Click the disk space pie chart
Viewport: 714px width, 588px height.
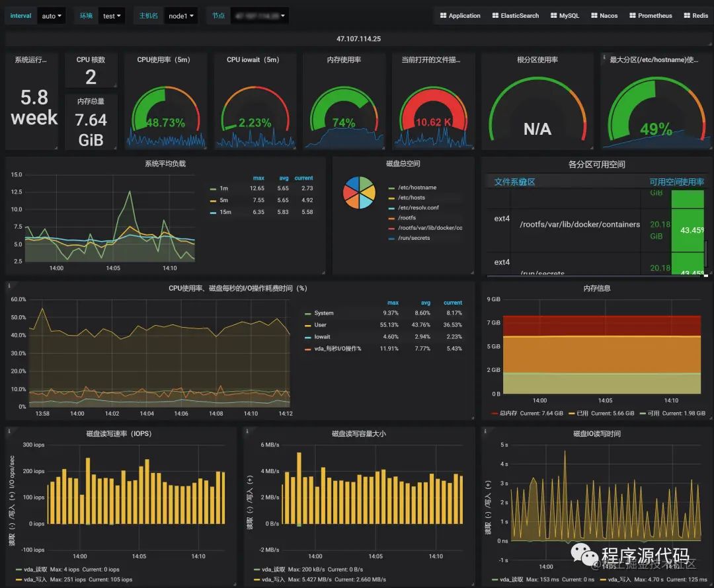coord(359,192)
